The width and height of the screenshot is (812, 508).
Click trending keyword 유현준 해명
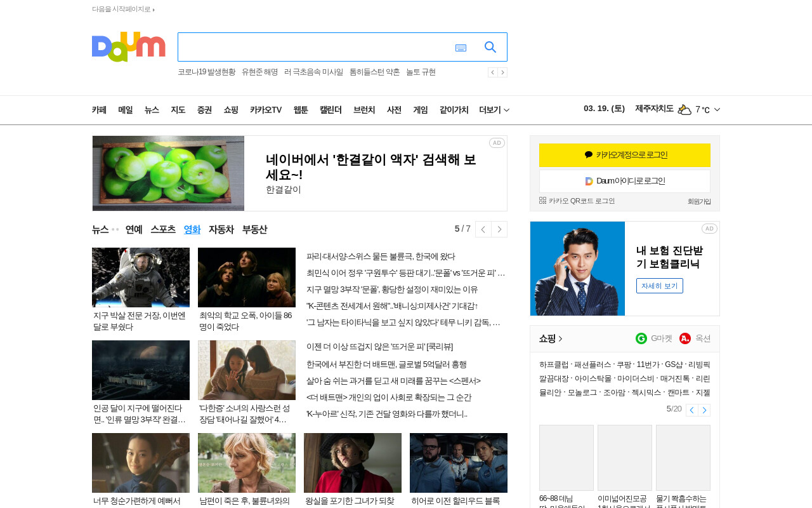(x=259, y=72)
